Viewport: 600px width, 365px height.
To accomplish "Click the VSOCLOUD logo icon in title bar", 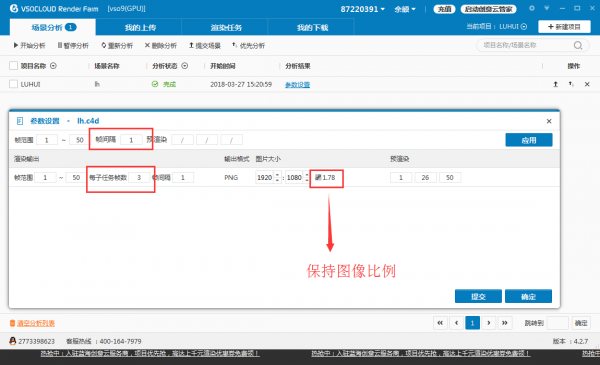I will pyautogui.click(x=14, y=8).
